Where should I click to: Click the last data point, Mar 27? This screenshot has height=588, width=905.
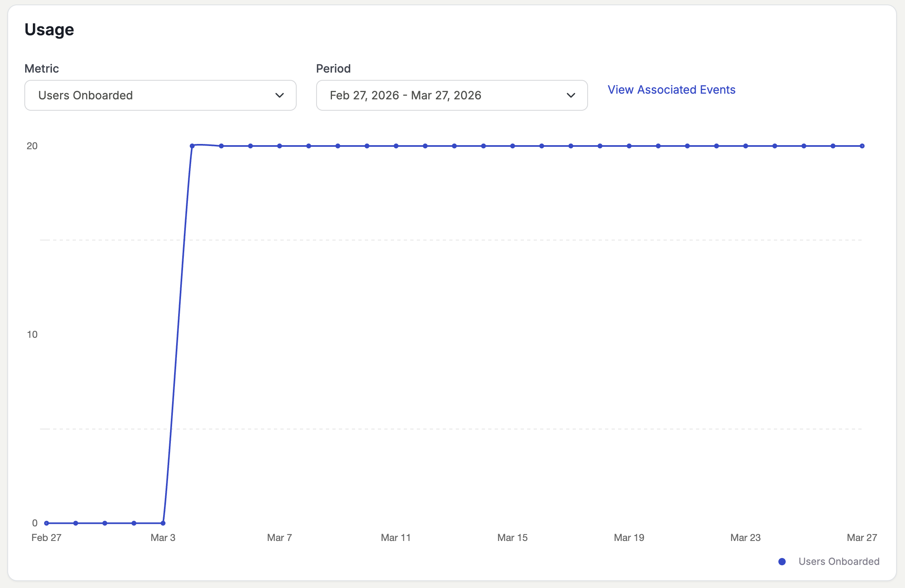click(x=862, y=146)
